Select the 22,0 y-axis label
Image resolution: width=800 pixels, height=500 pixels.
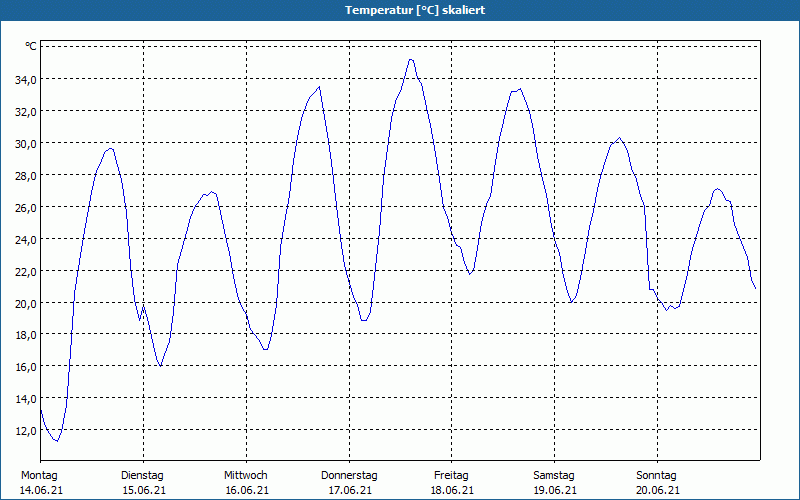point(25,271)
